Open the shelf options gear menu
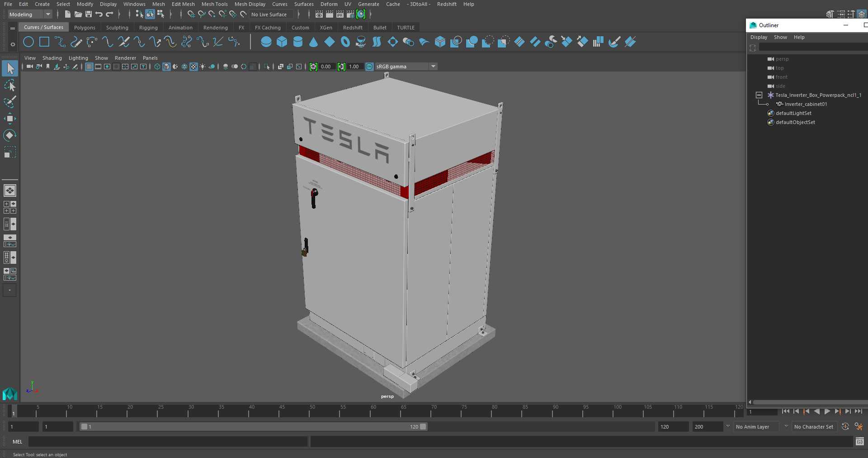This screenshot has width=868, height=458. click(x=13, y=44)
